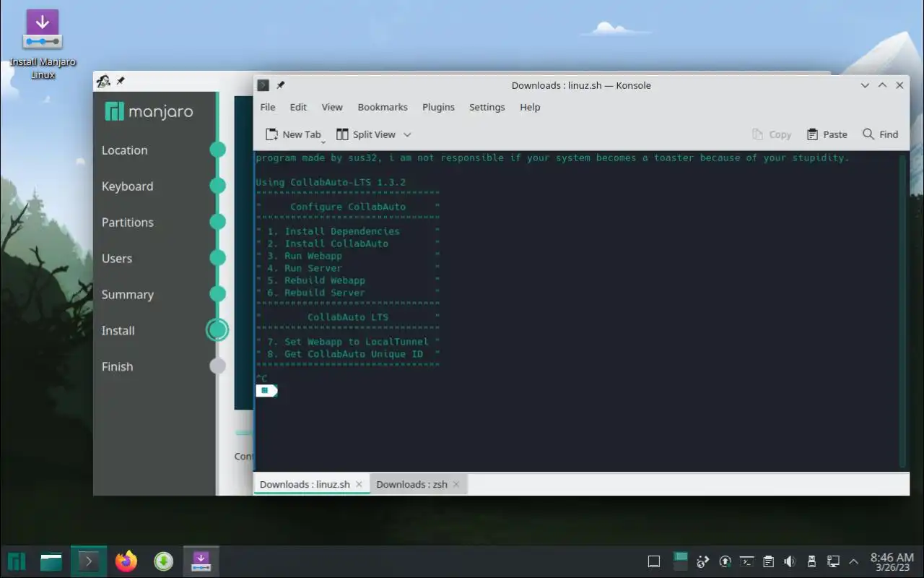Open the Help menu
Image resolution: width=924 pixels, height=578 pixels.
point(530,107)
